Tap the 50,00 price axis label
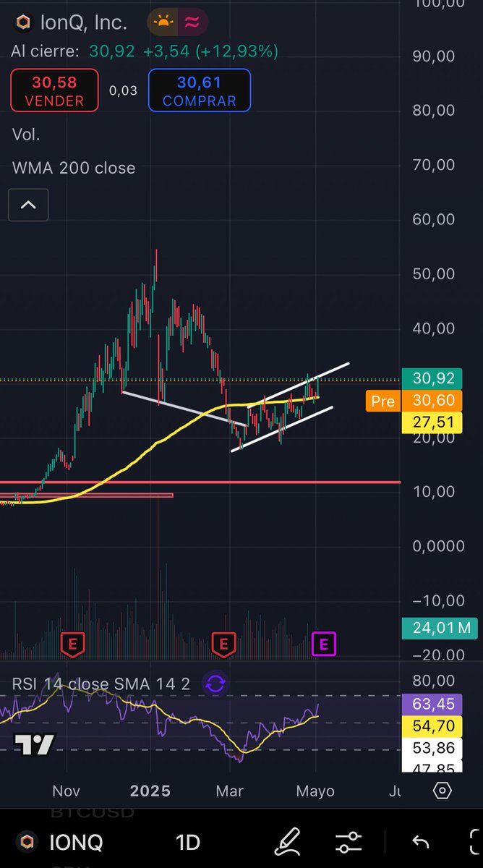The width and height of the screenshot is (483, 868). pos(433,273)
